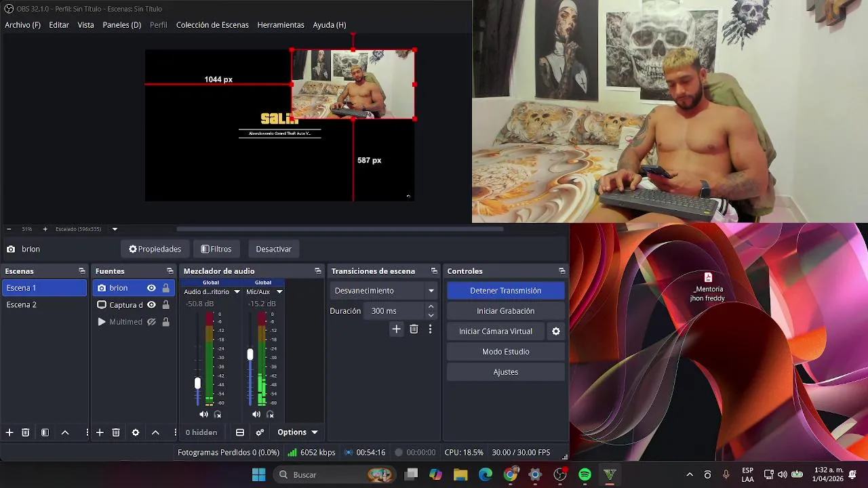This screenshot has height=488, width=868.
Task: Click the Desactivar button
Action: tap(274, 249)
